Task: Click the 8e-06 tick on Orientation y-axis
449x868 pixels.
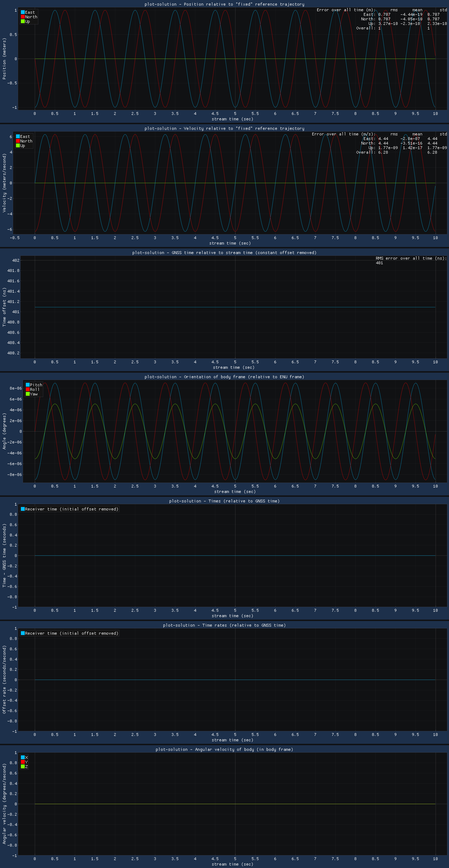Action: [x=15, y=388]
